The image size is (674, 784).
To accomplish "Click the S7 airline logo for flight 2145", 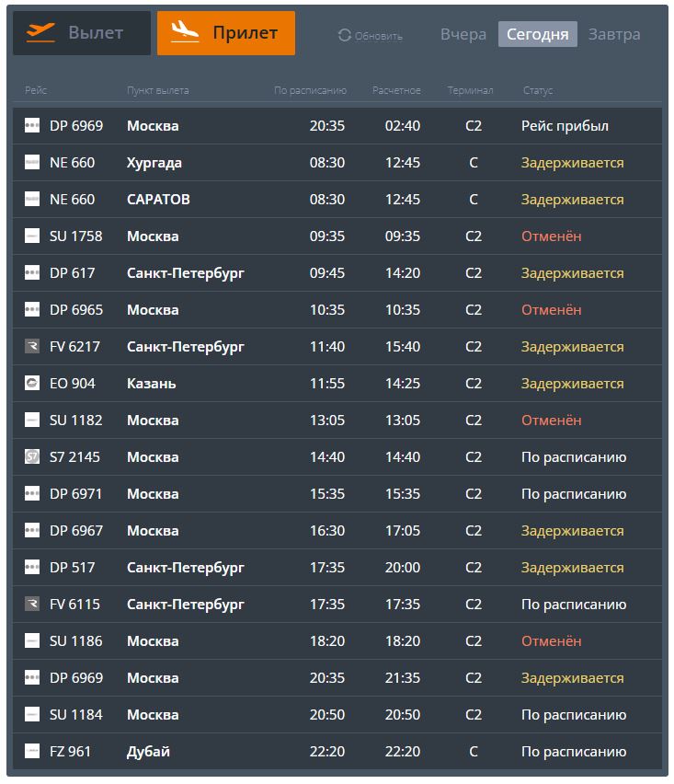I will point(32,457).
